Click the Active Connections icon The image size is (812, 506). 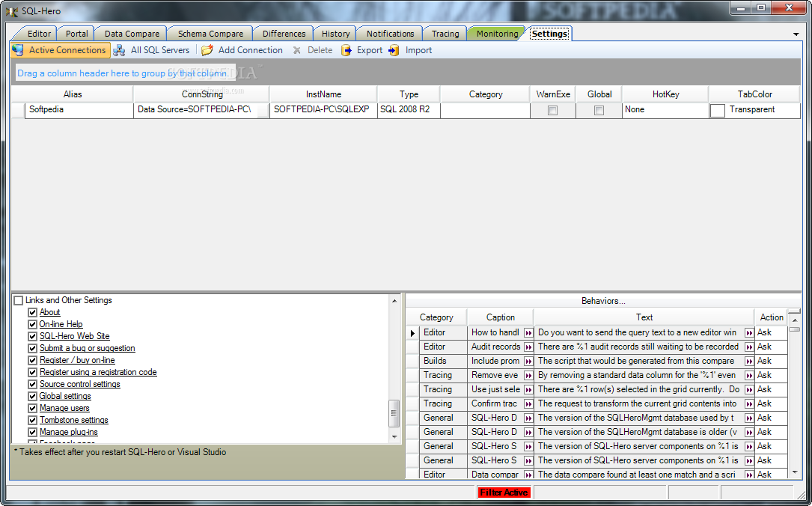18,50
